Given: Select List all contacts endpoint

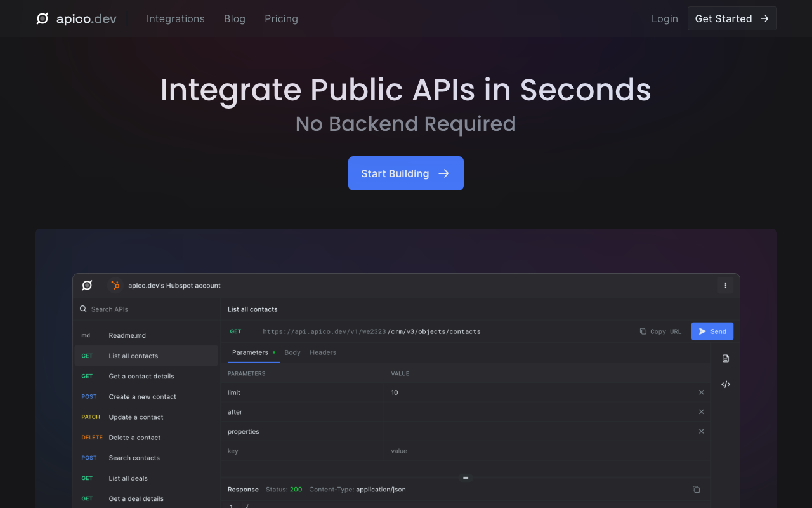Looking at the screenshot, I should tap(147, 356).
